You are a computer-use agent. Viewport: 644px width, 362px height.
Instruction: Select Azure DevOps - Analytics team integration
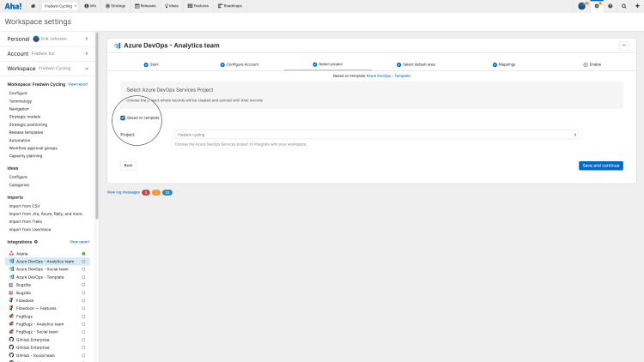point(47,262)
